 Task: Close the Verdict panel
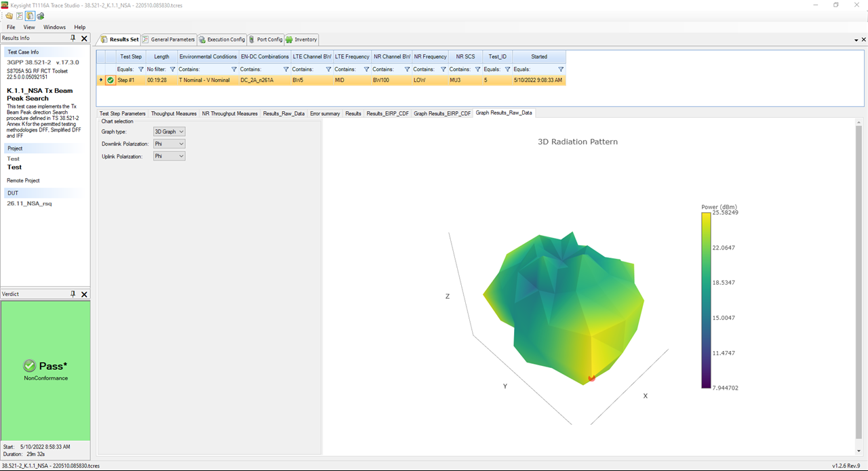[84, 294]
